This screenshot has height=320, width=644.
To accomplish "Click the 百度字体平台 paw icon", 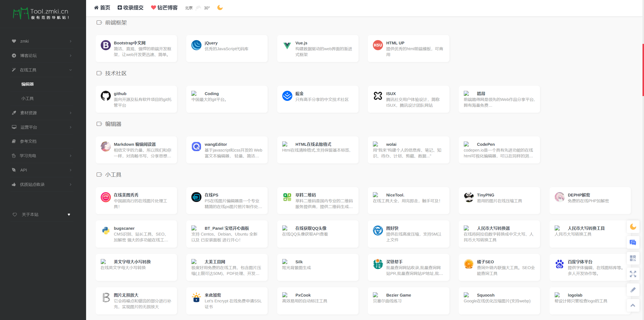I will [x=559, y=264].
